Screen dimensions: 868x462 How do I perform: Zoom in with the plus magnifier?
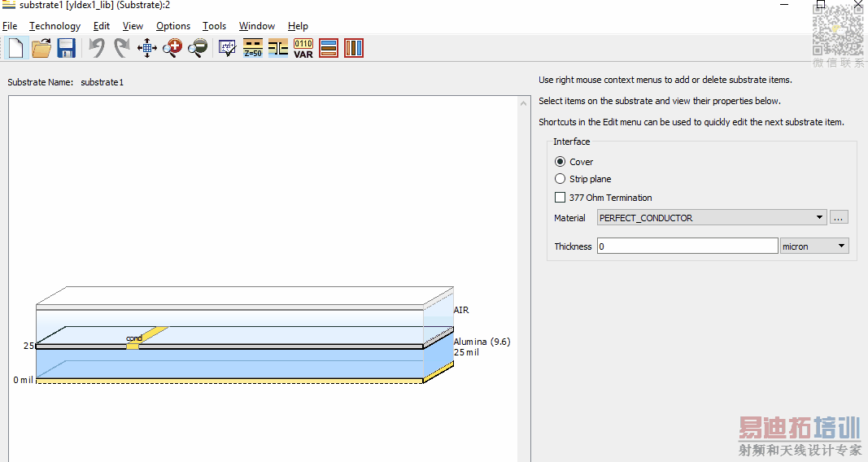(172, 48)
